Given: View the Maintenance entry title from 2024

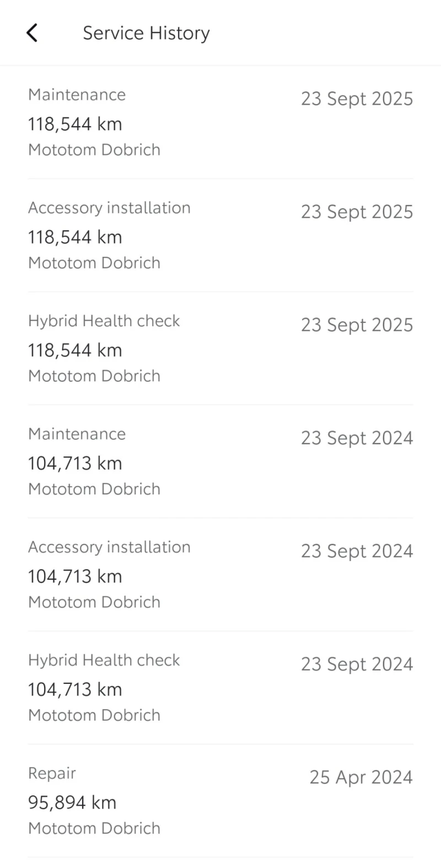Looking at the screenshot, I should point(77,434).
